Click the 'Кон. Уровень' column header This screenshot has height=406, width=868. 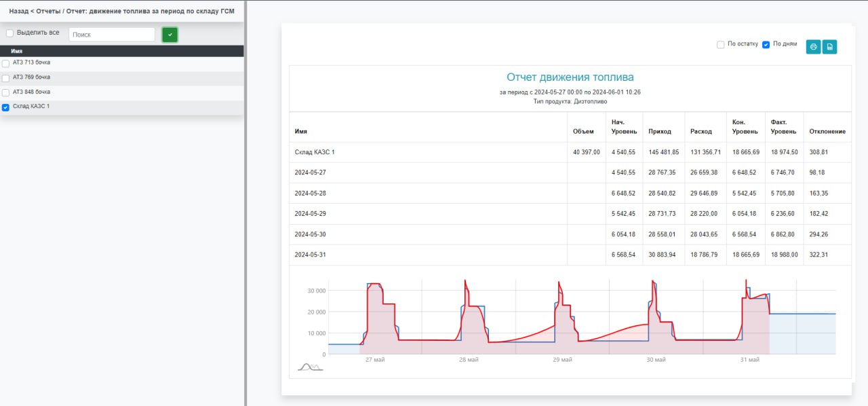point(746,127)
